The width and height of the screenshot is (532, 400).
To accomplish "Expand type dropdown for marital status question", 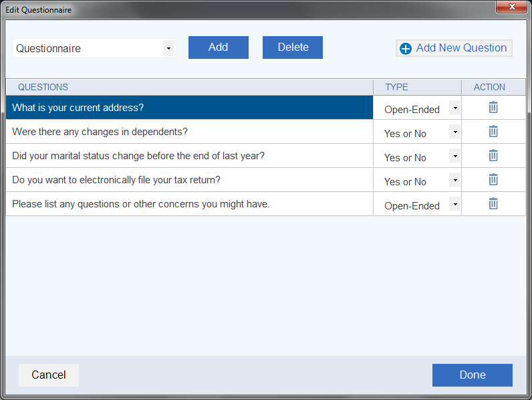I will [x=455, y=156].
